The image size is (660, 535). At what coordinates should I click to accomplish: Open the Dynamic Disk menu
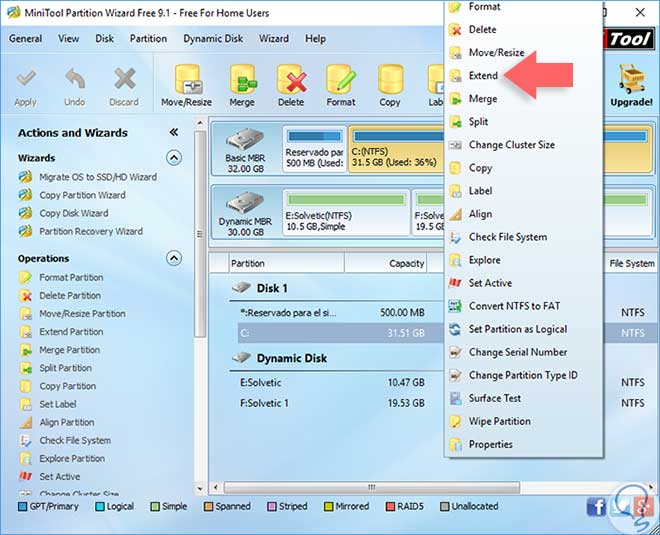[213, 39]
